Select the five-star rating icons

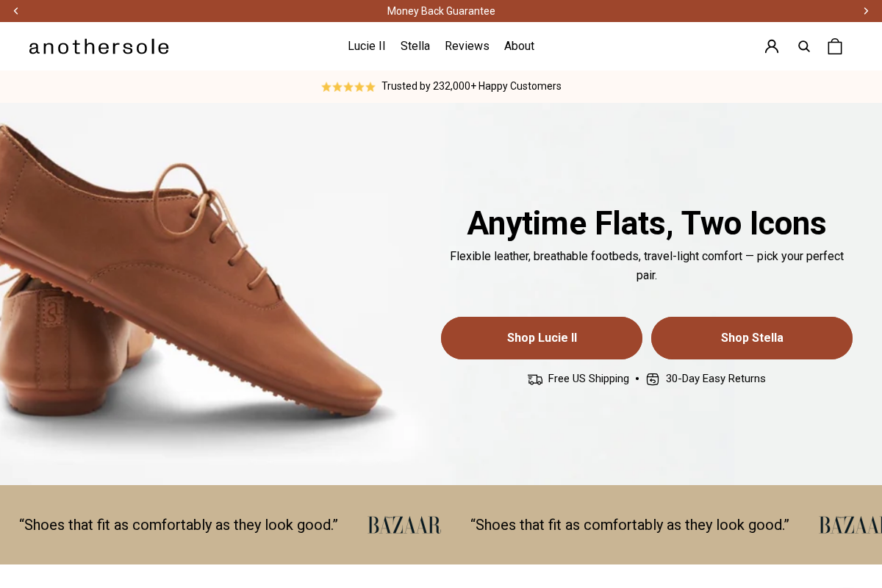(348, 86)
